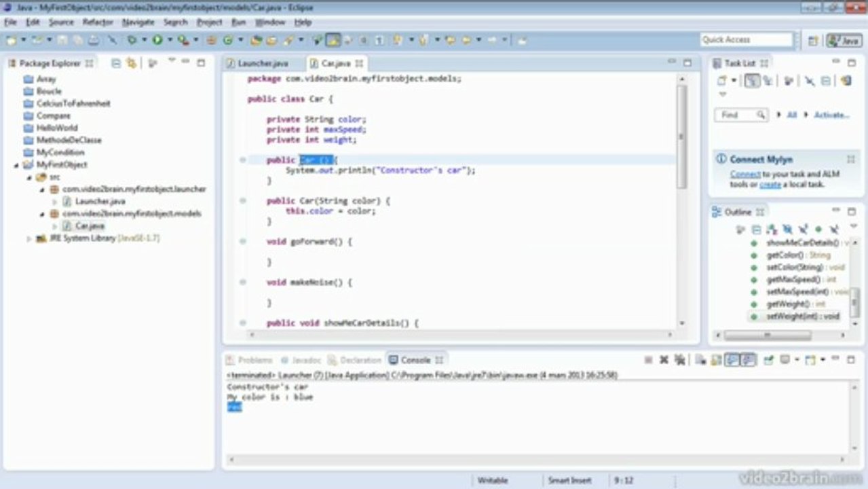Click the Open Perspective icon

coord(813,41)
